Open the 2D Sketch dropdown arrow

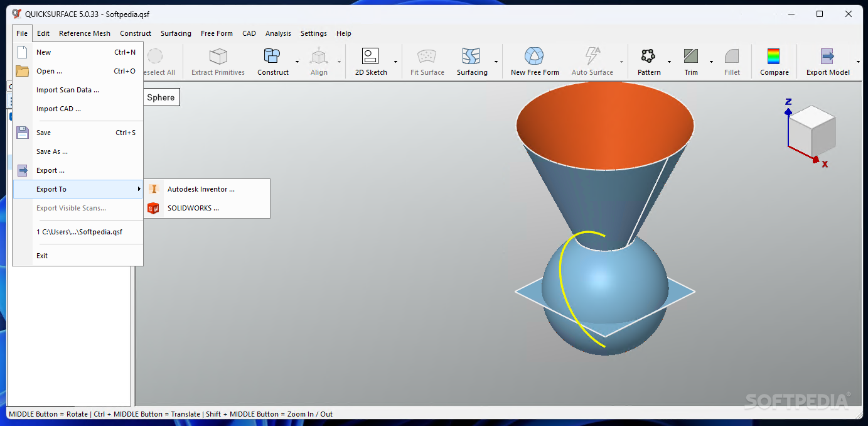[395, 62]
